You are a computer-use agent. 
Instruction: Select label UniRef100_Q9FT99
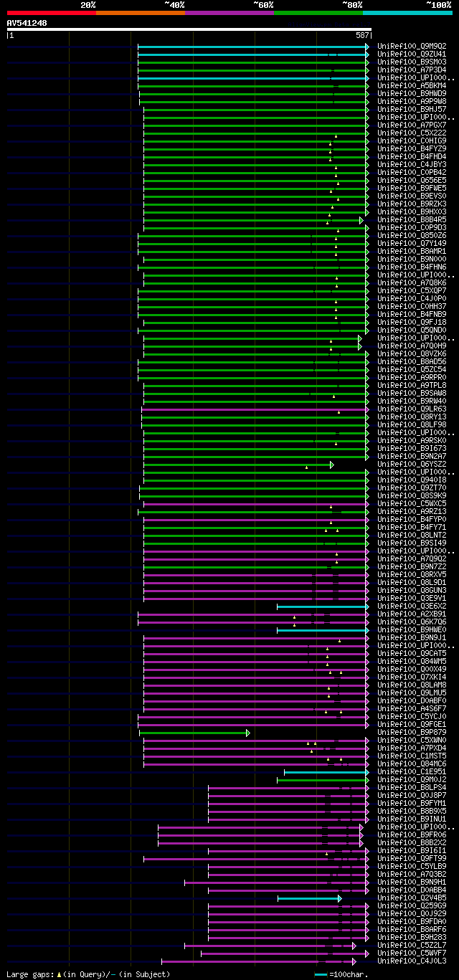point(412,858)
